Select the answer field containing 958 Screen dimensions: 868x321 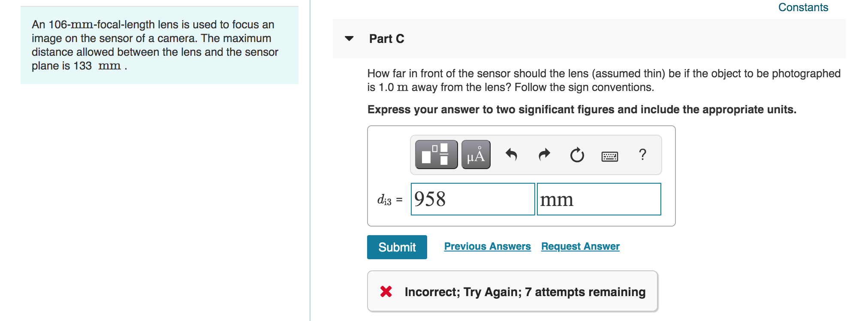(473, 199)
